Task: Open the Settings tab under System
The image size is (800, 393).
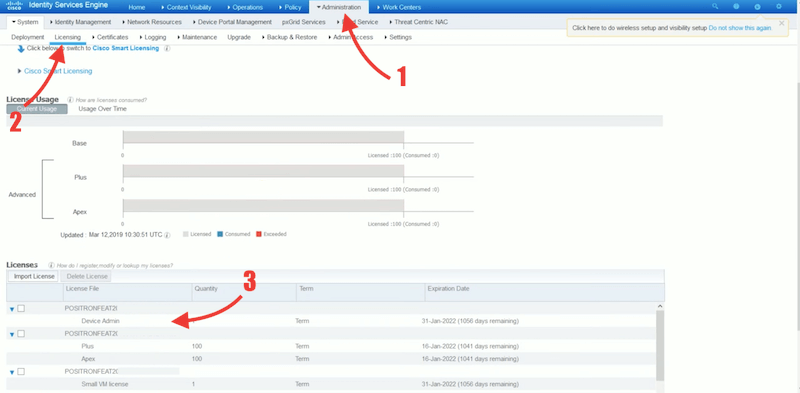Action: click(397, 37)
